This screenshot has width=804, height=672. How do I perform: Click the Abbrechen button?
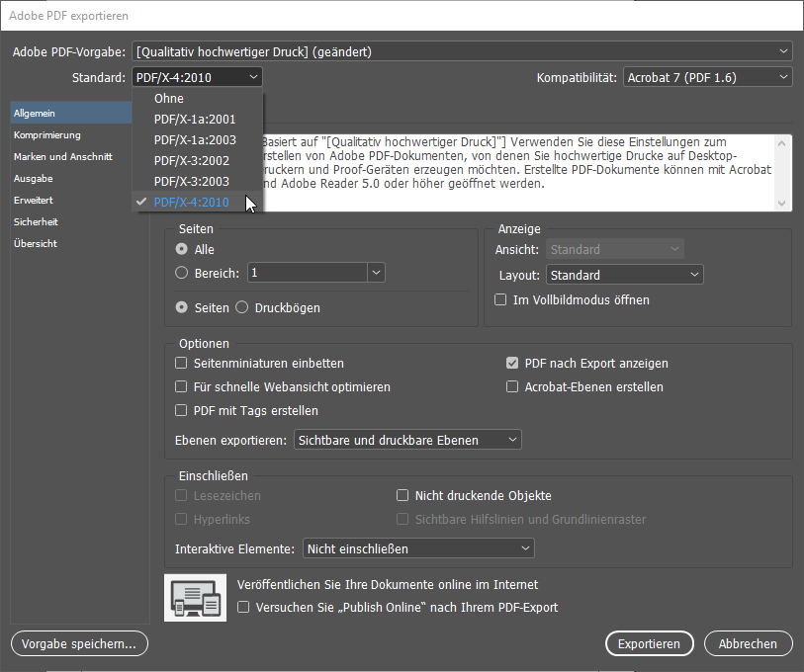748,644
